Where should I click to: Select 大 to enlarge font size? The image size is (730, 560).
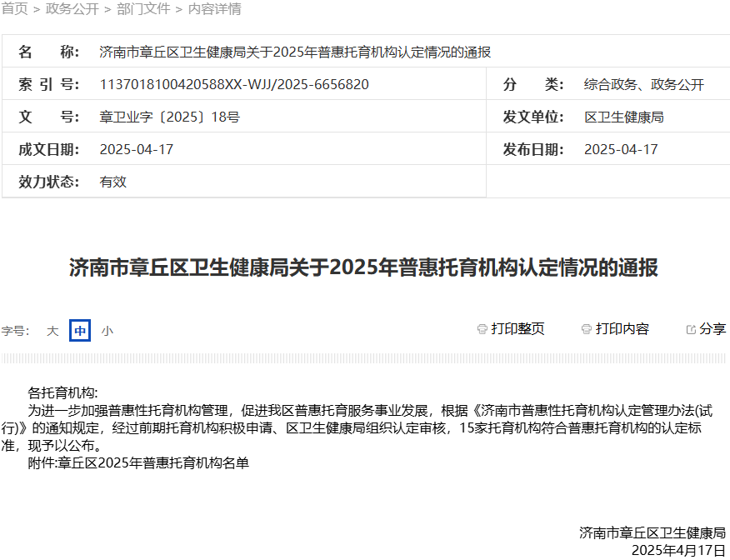point(52,331)
